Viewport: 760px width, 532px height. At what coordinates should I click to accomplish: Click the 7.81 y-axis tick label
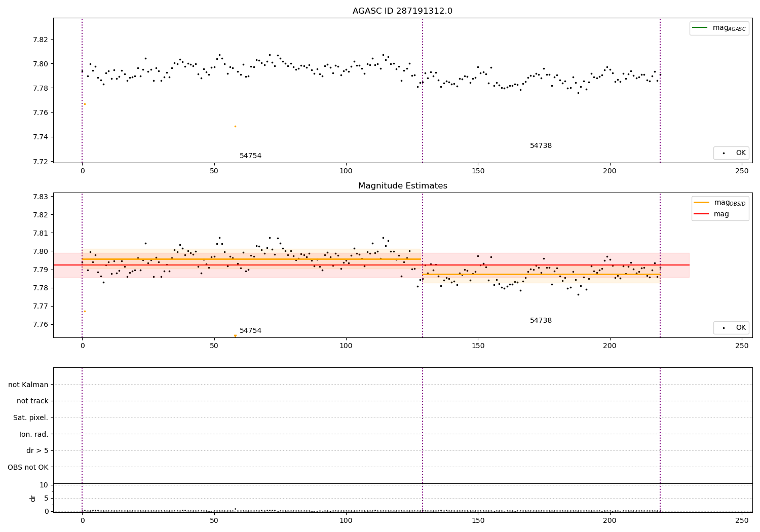point(40,233)
